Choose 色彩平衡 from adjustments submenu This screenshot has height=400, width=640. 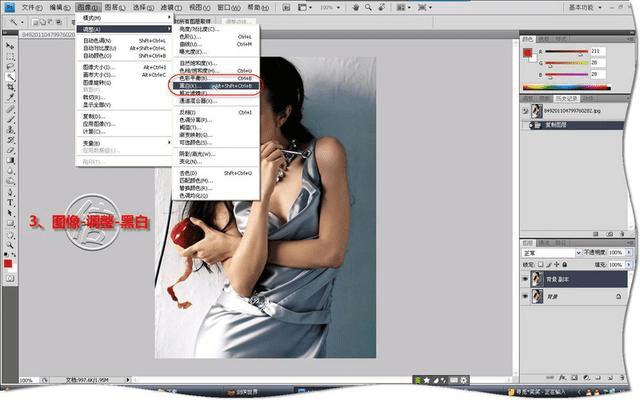(x=215, y=78)
